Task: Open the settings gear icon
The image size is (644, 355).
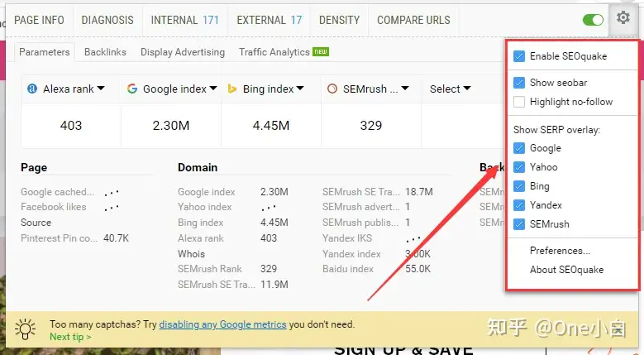Action: (x=623, y=18)
